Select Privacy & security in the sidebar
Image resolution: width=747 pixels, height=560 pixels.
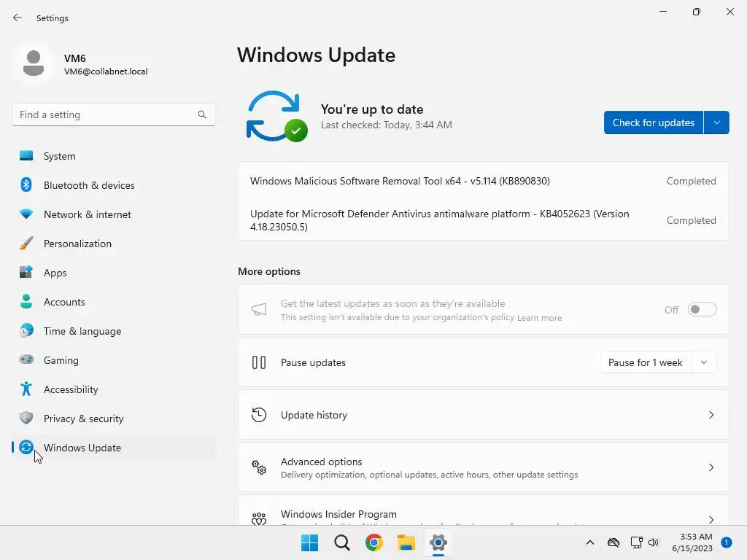click(113, 419)
